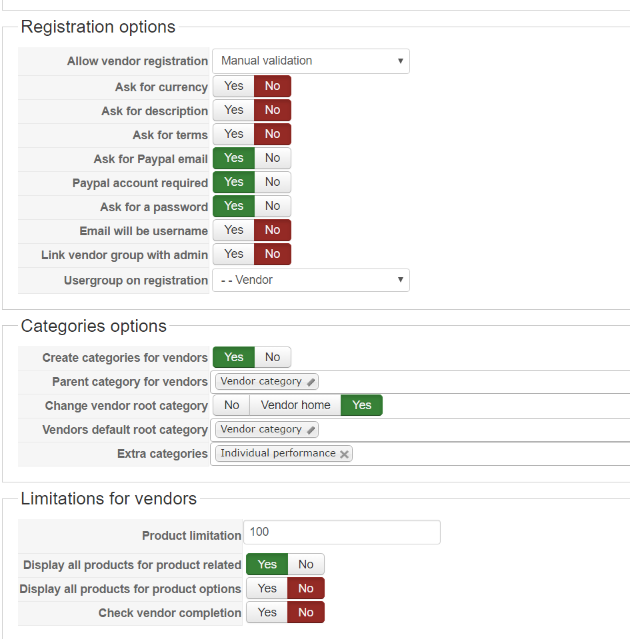
Task: Click pencil icon in Vendors default root category
Action: pyautogui.click(x=311, y=430)
